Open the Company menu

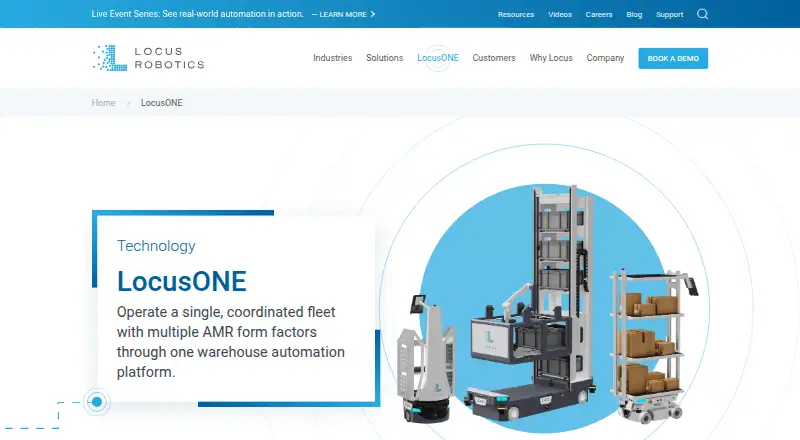pos(605,58)
